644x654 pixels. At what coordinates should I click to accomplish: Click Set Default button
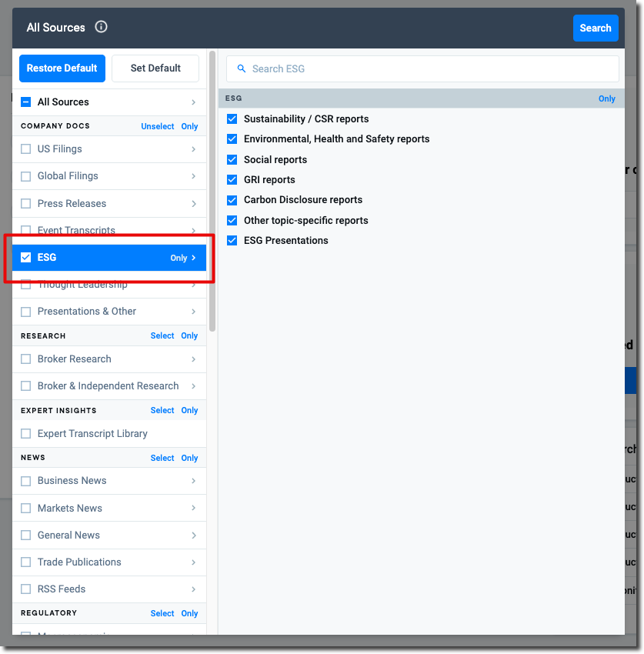coord(155,68)
